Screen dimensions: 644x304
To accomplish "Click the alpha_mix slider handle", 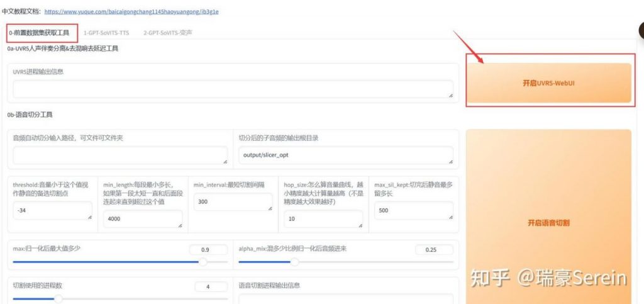I will point(294,261).
